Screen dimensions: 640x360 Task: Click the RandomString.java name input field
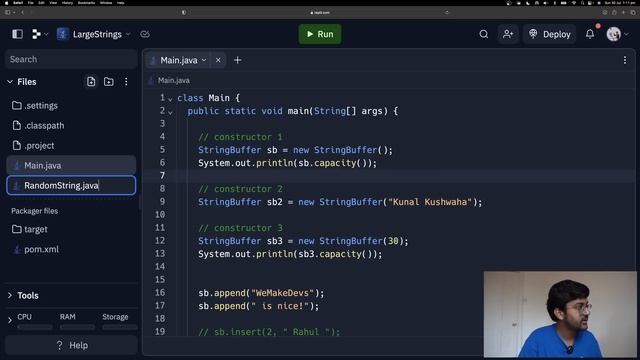[71, 186]
